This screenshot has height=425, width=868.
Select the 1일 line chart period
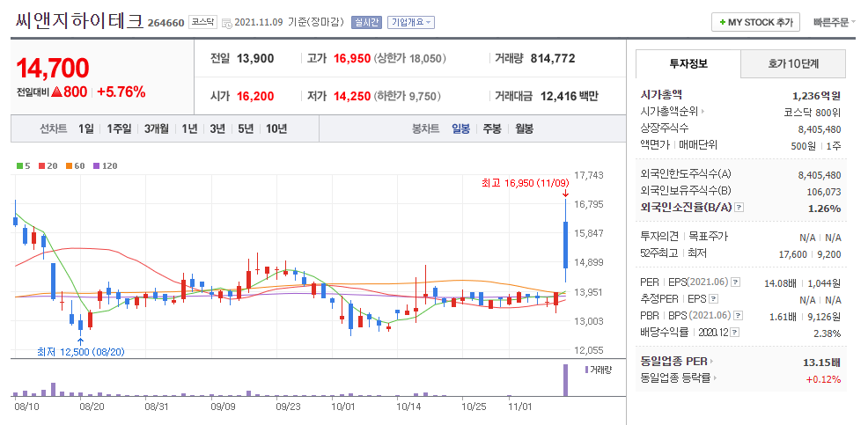[x=85, y=128]
